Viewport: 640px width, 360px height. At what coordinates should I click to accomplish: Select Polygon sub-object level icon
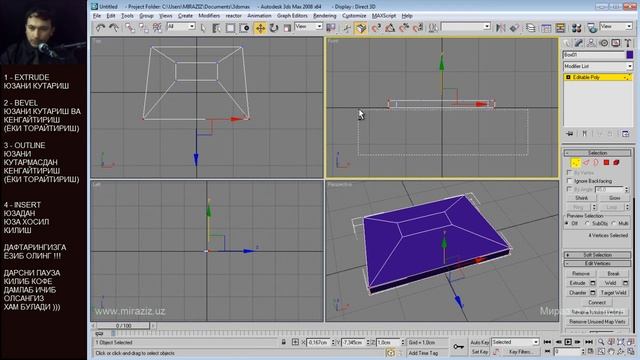(x=606, y=163)
